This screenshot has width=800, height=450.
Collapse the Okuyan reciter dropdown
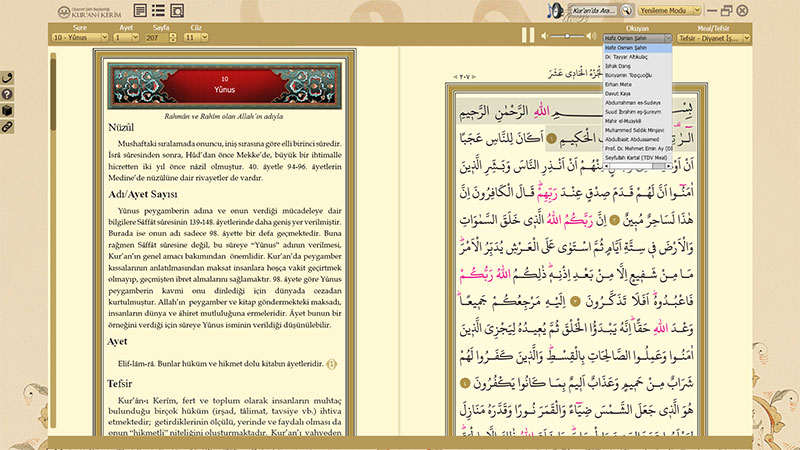(637, 38)
